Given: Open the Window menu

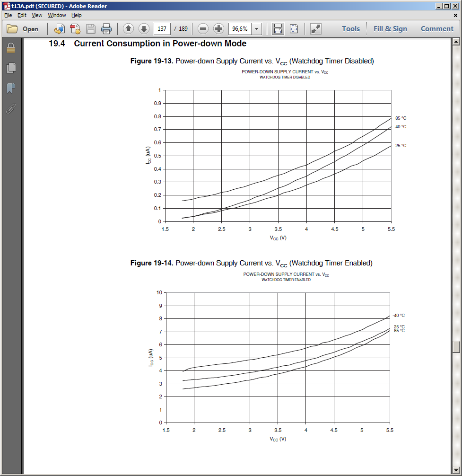Looking at the screenshot, I should 57,15.
